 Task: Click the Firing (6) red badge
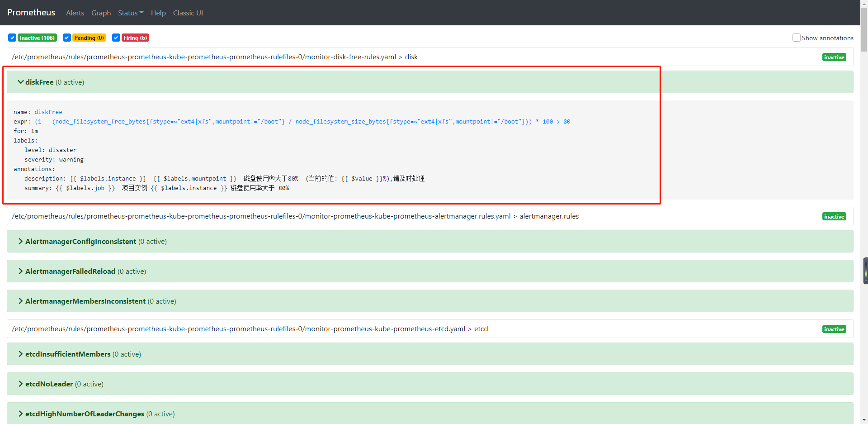tap(135, 38)
